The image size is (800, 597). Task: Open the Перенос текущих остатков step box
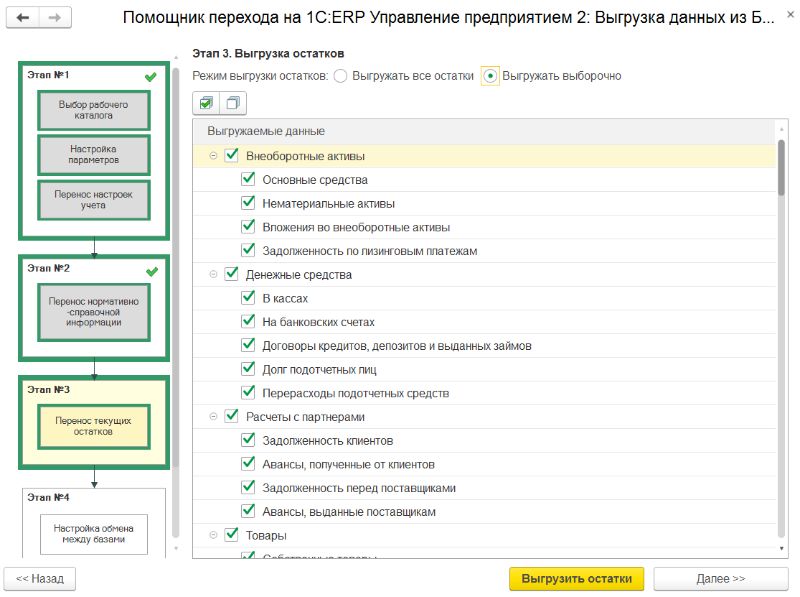[x=94, y=426]
